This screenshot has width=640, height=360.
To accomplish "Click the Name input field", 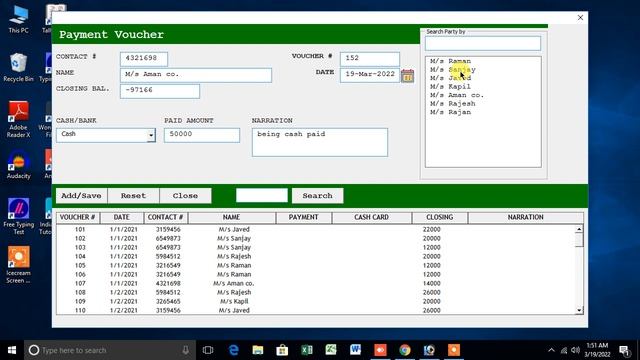I will pyautogui.click(x=196, y=75).
